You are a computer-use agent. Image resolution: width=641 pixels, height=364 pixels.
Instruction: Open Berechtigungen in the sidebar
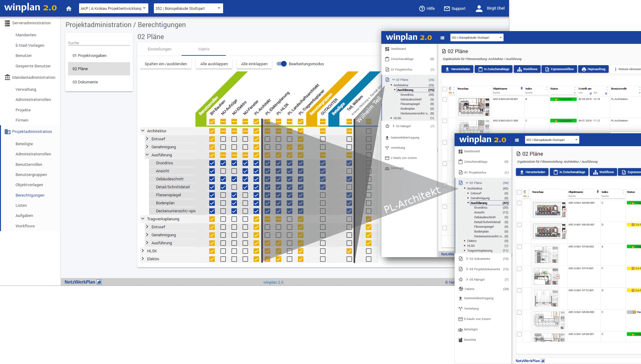click(x=30, y=195)
